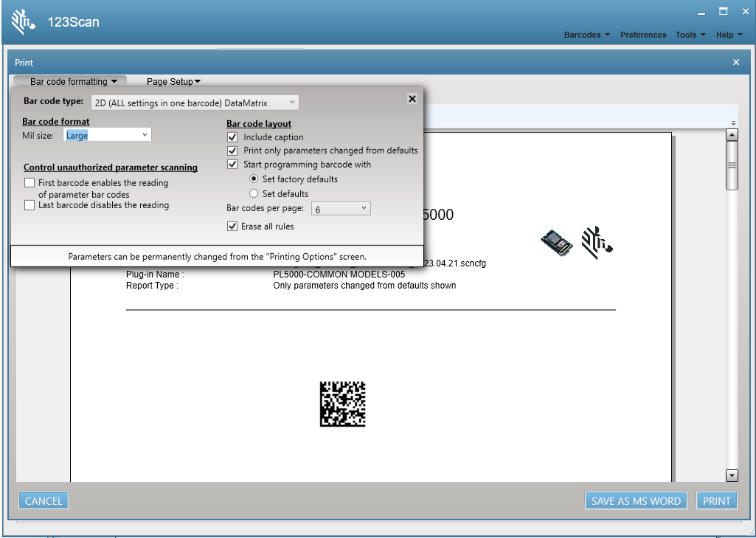Close the bar code formatting popup
Screen dimensions: 756x538
(412, 99)
